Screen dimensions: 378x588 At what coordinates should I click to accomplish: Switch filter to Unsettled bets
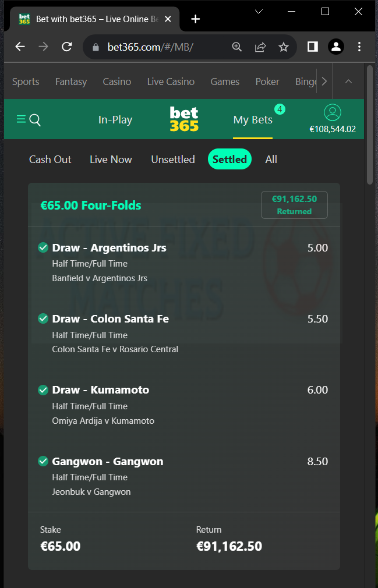pyautogui.click(x=173, y=160)
